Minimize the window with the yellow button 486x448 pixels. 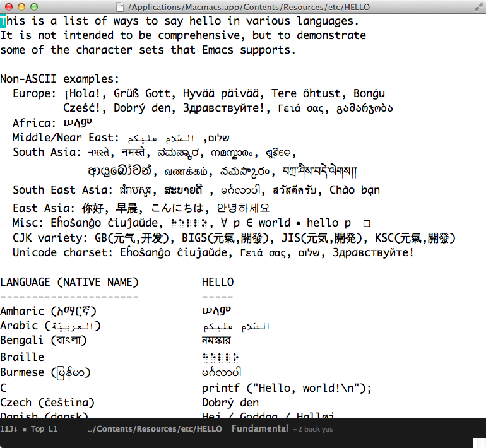[21, 8]
